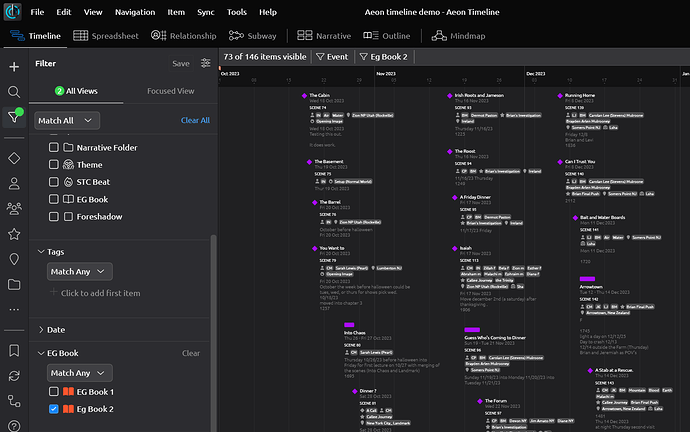Check the Narrative Folder checkbox
Screen dimensions: 690x432
click(54, 147)
